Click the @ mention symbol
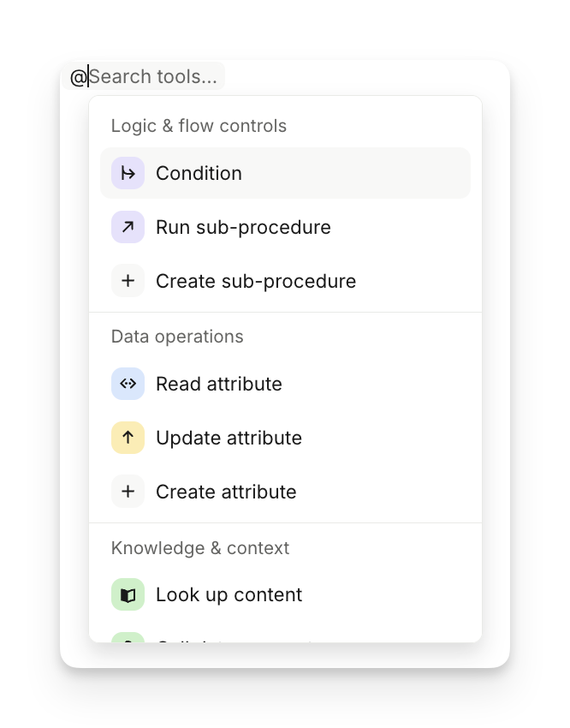 78,77
